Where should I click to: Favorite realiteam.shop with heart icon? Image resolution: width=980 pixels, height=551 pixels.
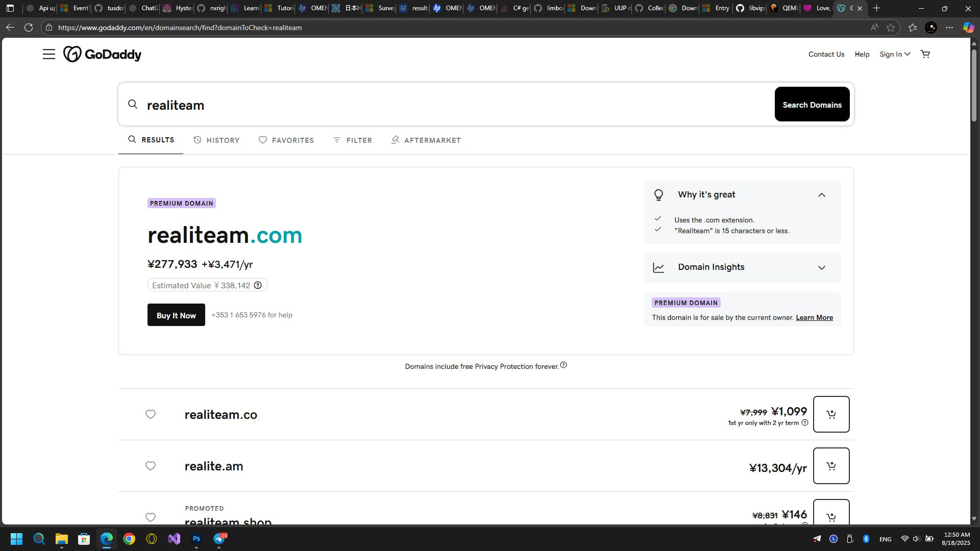151,517
